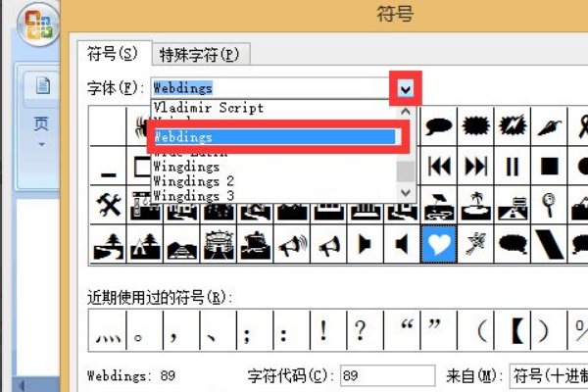This screenshot has height=392, width=588.
Task: Pick the slanted parallelogram symbol
Action: click(x=549, y=245)
